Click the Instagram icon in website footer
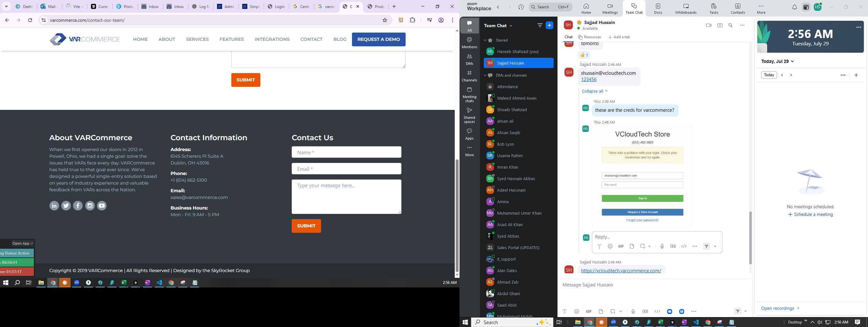 tap(90, 206)
